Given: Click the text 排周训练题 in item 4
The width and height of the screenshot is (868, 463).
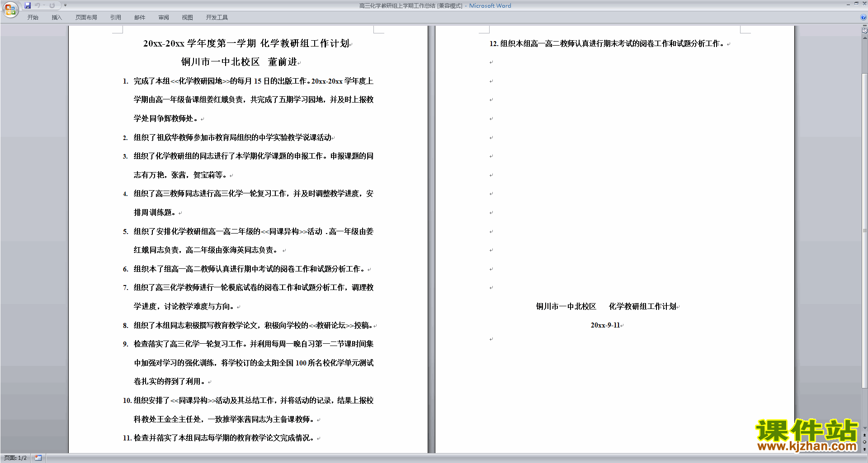Looking at the screenshot, I should click(x=155, y=212).
